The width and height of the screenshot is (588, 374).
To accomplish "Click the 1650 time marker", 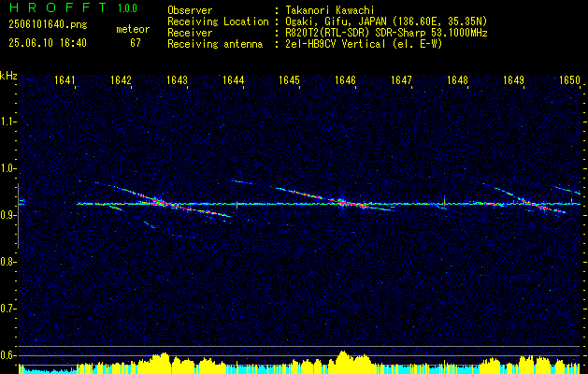I will (x=569, y=80).
